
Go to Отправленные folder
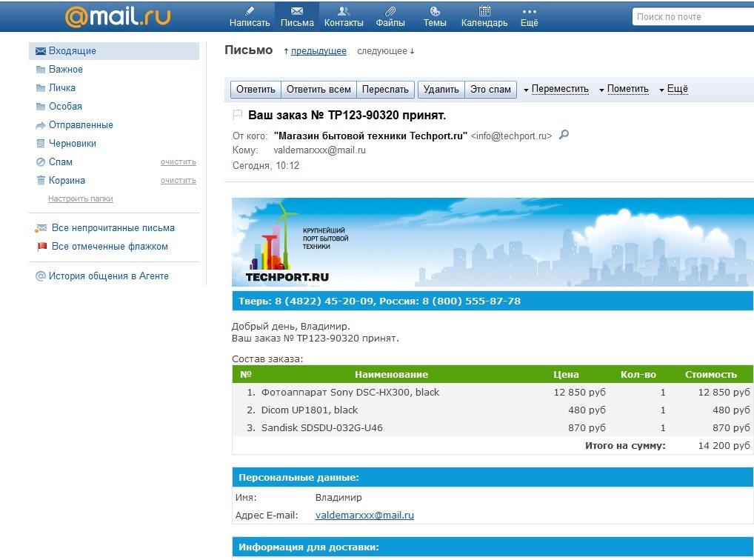[x=81, y=125]
